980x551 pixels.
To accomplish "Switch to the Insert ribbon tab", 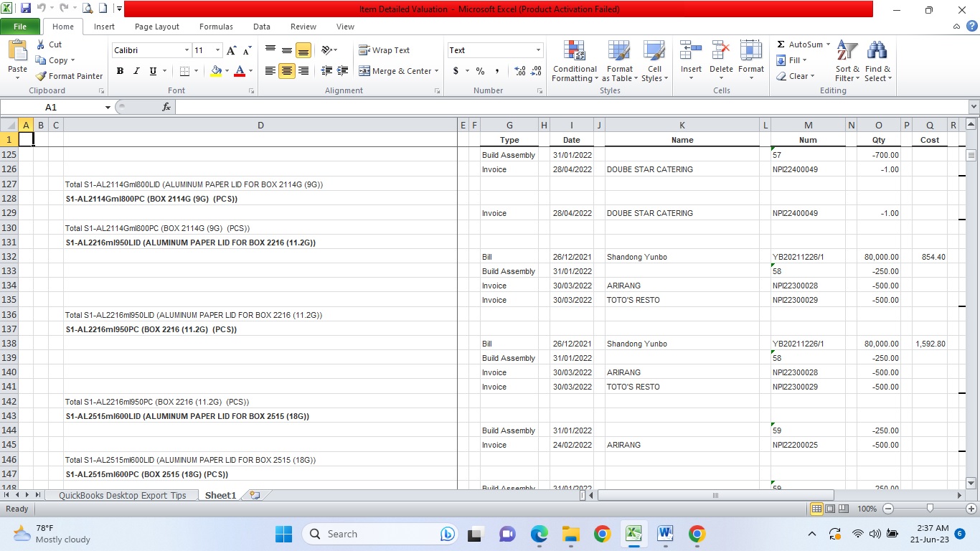I will (104, 27).
